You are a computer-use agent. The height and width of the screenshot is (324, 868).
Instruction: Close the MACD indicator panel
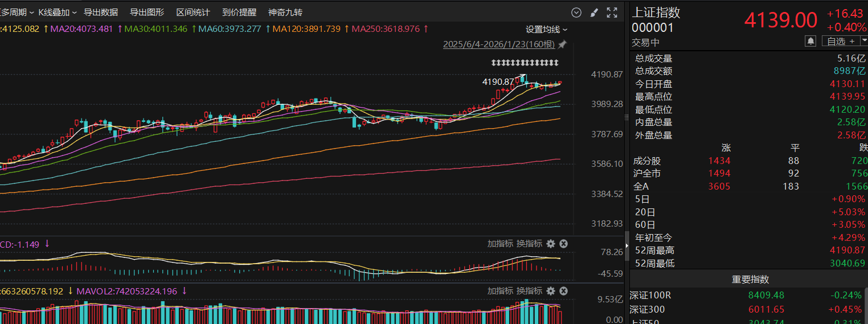pos(563,244)
